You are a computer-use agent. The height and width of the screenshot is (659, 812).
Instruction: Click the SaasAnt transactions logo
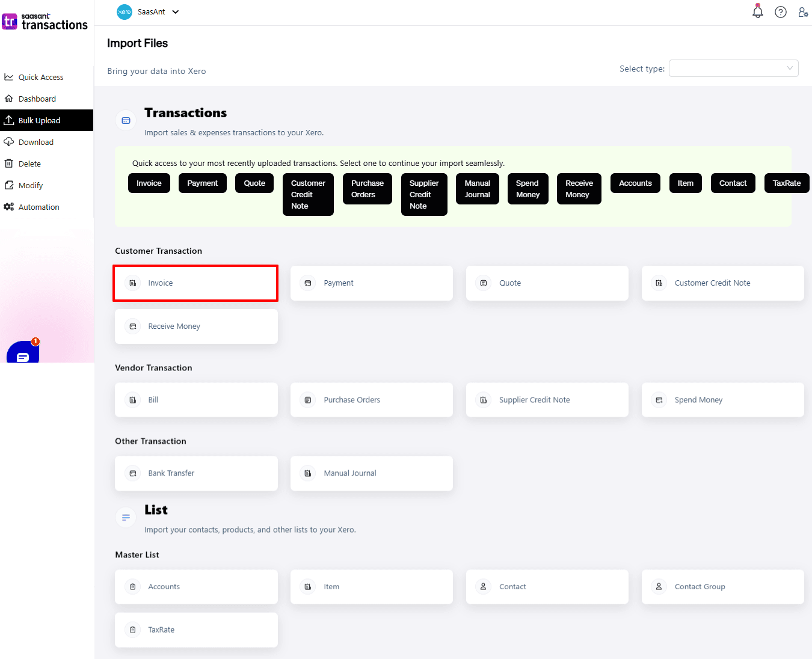tap(45, 21)
